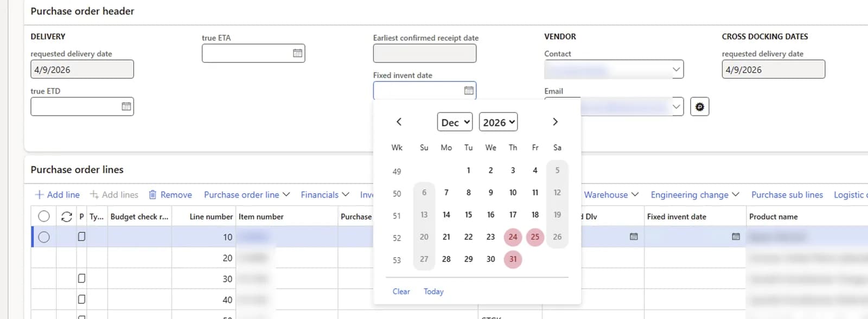
Task: Open calendar picker for true ETA field
Action: click(x=297, y=53)
